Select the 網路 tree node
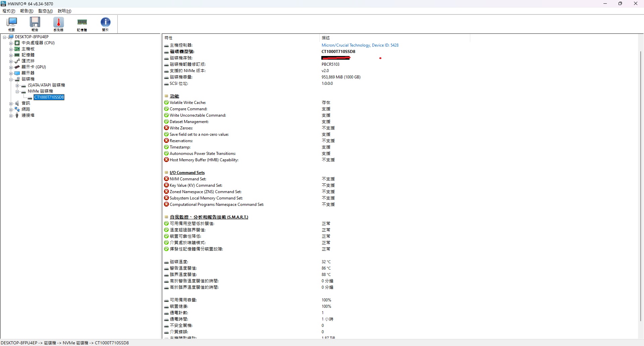The image size is (644, 346). pyautogui.click(x=26, y=109)
